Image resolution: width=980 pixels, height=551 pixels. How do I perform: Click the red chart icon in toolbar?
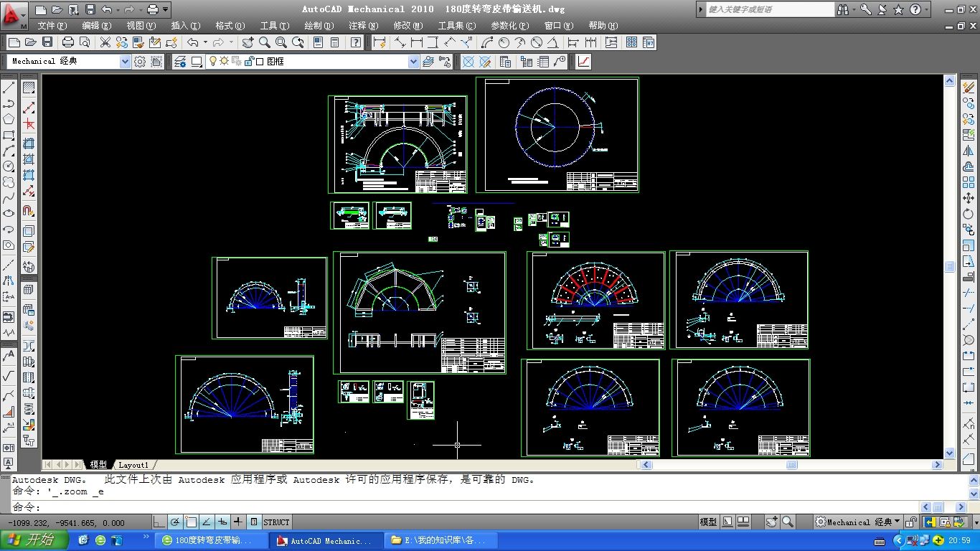click(x=583, y=62)
